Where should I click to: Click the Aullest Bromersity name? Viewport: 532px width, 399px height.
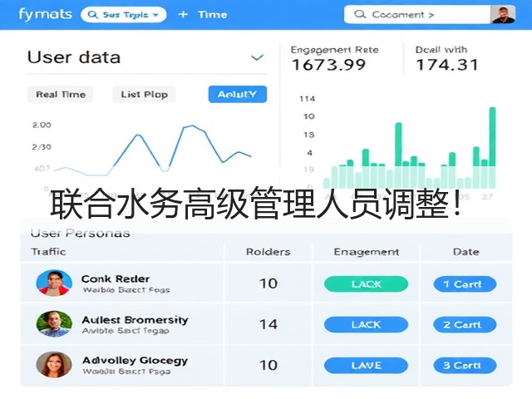tap(135, 320)
